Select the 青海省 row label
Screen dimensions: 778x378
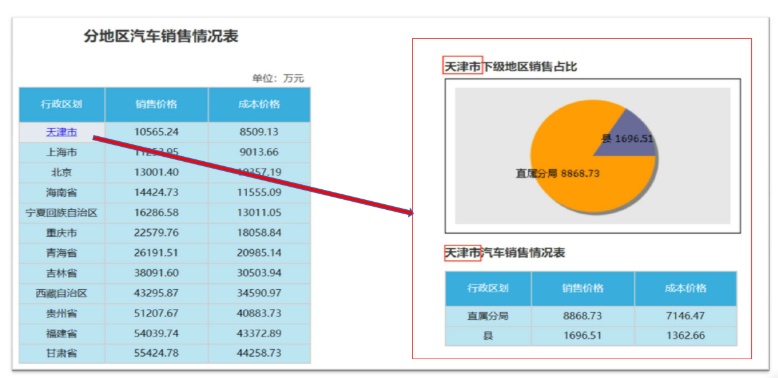pos(62,253)
